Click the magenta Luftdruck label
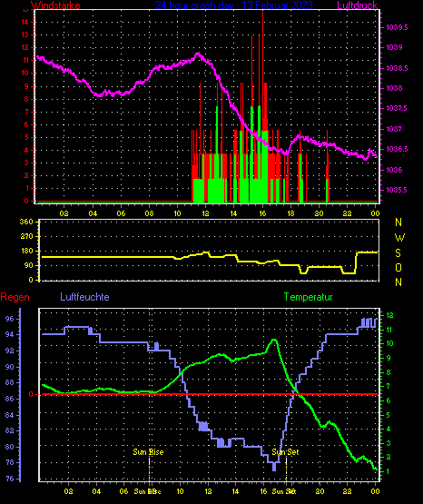423x504 pixels. [357, 5]
